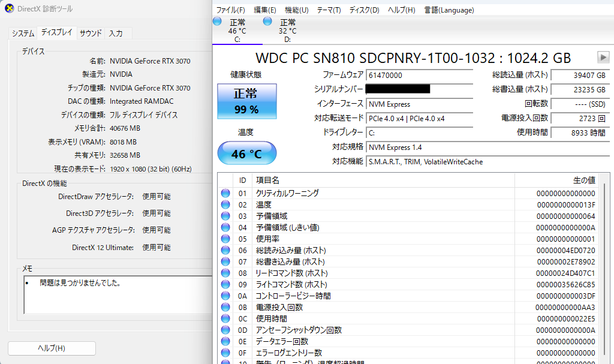Click the 対応転送モード field PCIe 4.0 x4
Viewport: 614px width, 364px height.
point(419,118)
